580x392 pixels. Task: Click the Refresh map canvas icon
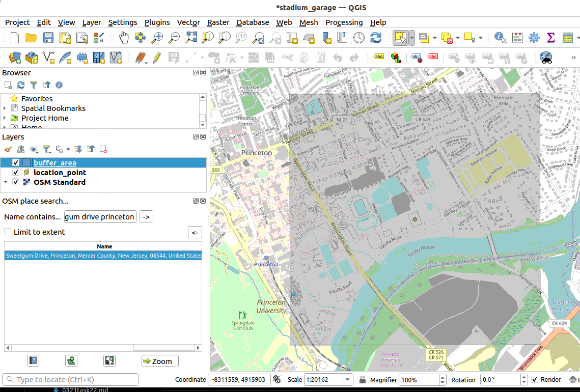coord(376,38)
